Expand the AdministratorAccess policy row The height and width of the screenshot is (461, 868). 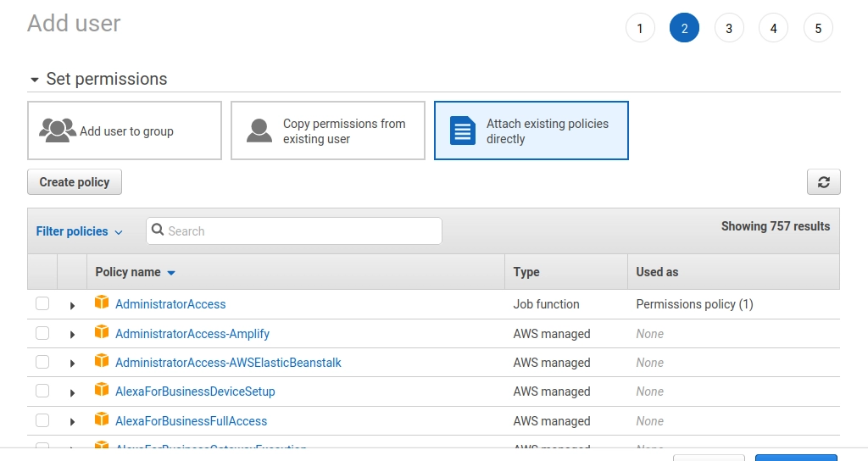point(72,305)
